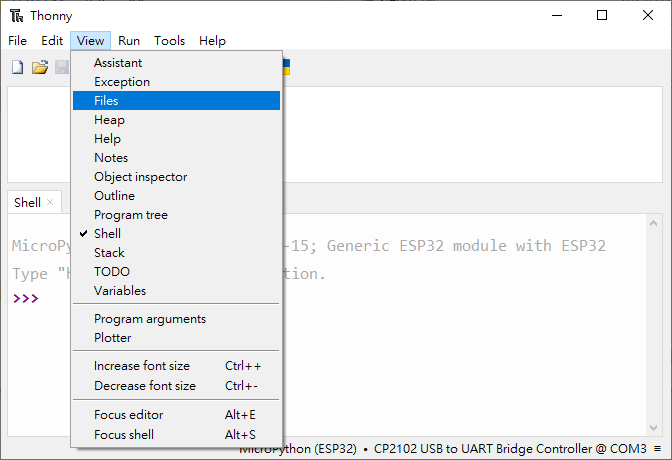Show the TODO view
This screenshot has width=672, height=460.
coord(176,271)
